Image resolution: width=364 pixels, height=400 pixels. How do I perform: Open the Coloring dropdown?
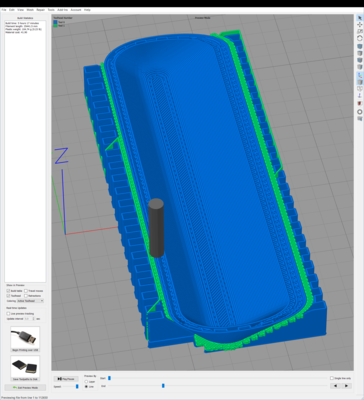tap(31, 301)
